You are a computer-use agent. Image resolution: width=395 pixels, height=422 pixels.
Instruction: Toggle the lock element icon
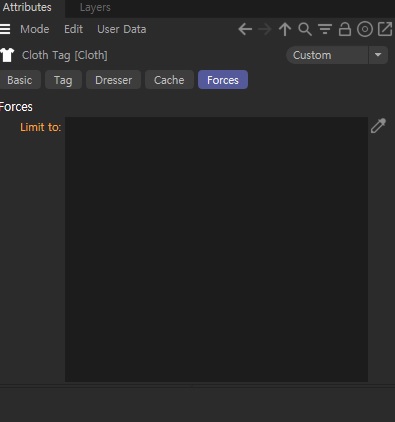point(345,29)
